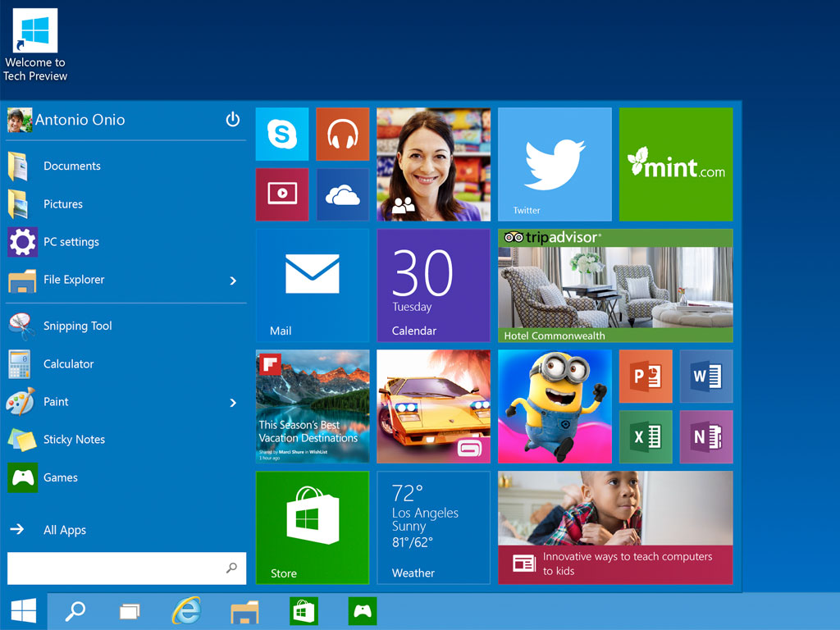Click the power button icon
Screen dimensions: 840x630
coord(233,120)
